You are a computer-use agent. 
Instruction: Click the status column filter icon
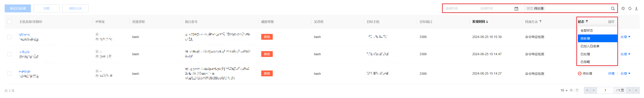pyautogui.click(x=587, y=21)
